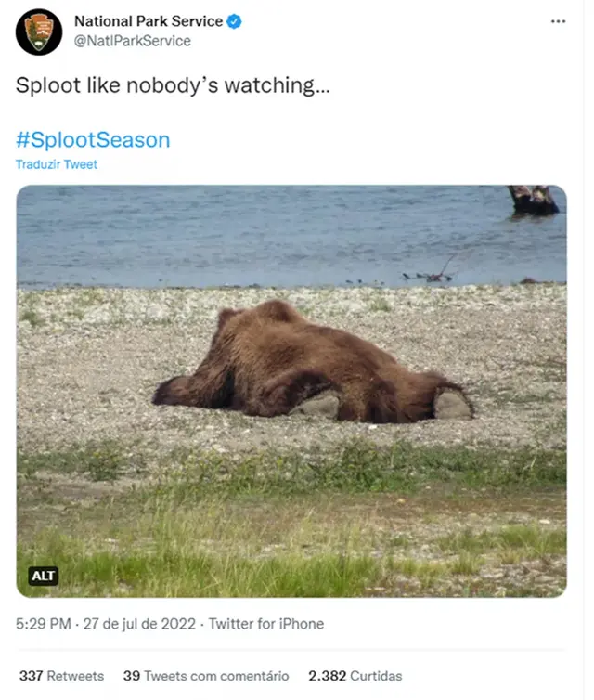Click the tweet text Sploot like nobody's watching
594x700 pixels.
[x=173, y=85]
